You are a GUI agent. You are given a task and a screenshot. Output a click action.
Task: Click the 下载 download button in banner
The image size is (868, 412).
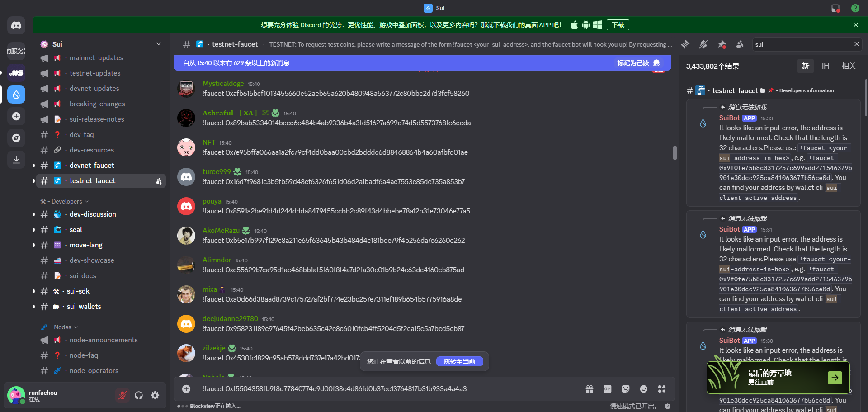pos(618,25)
